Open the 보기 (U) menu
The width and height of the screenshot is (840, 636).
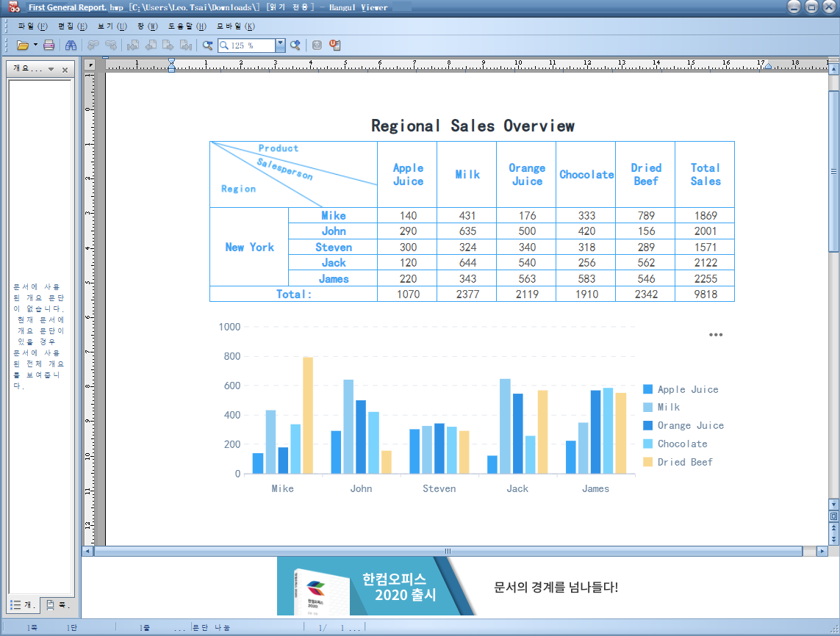point(112,26)
